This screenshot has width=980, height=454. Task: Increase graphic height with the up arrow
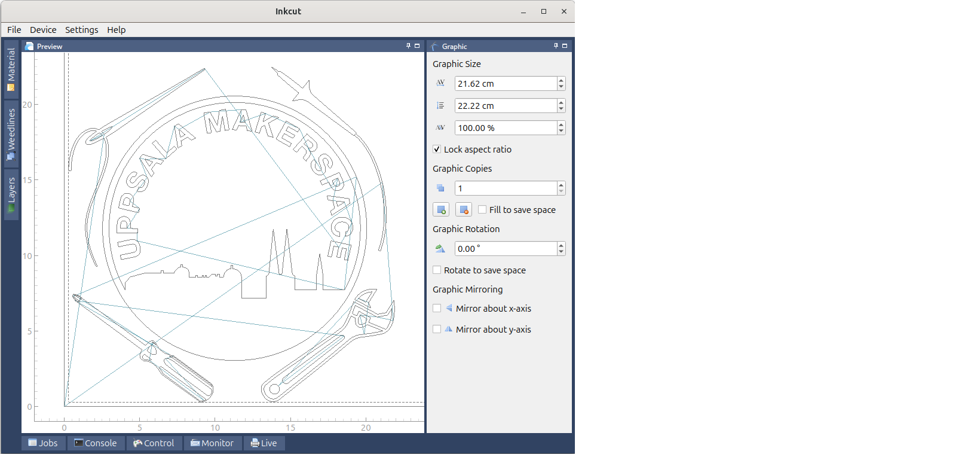(561, 102)
